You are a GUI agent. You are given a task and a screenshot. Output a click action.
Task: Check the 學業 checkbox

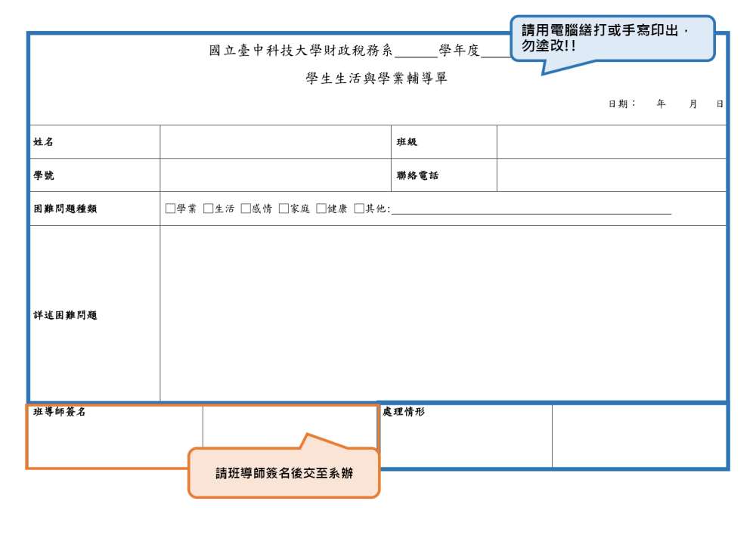[169, 209]
